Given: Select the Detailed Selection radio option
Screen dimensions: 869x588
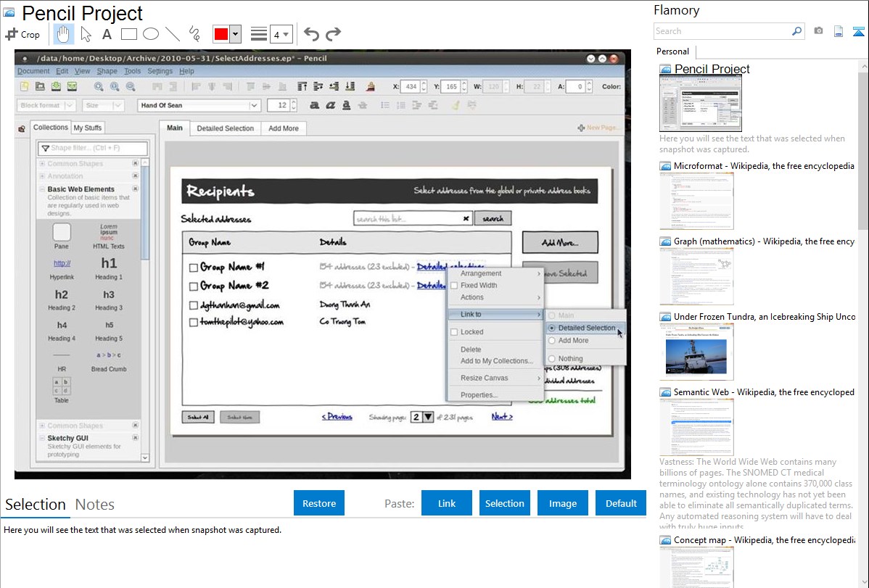Looking at the screenshot, I should (552, 328).
